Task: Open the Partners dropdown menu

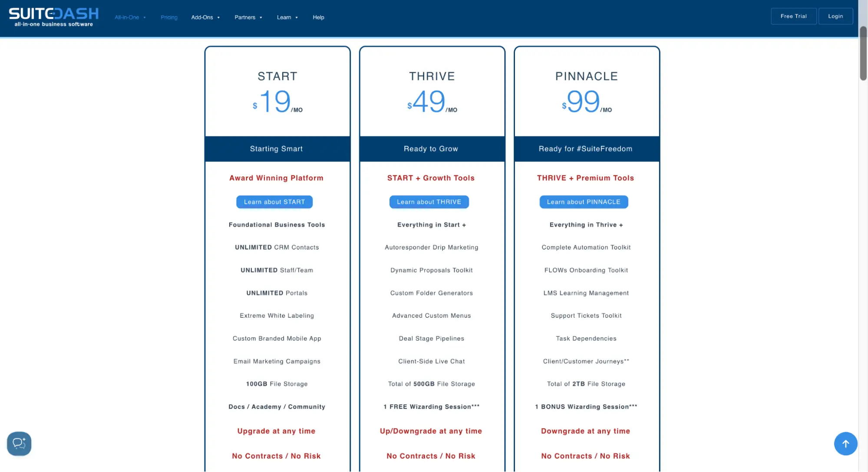Action: (248, 17)
